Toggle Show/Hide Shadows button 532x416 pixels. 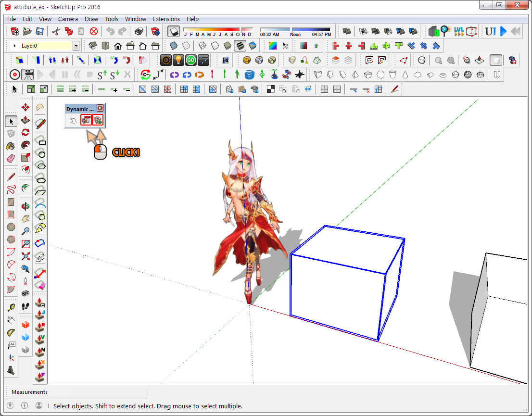tap(174, 32)
